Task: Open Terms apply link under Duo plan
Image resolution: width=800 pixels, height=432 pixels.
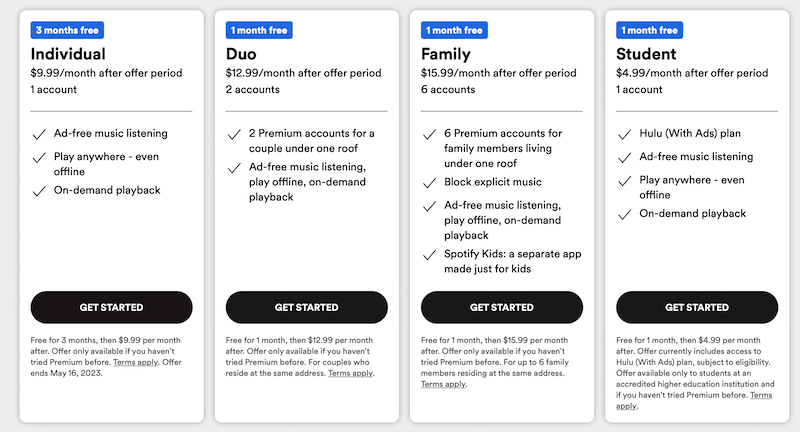Action: (x=351, y=373)
